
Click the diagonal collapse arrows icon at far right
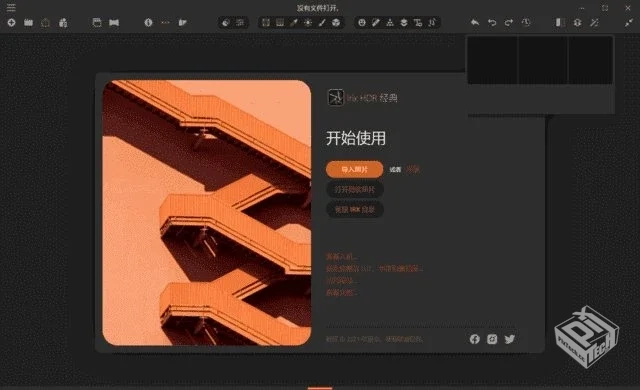click(x=629, y=22)
